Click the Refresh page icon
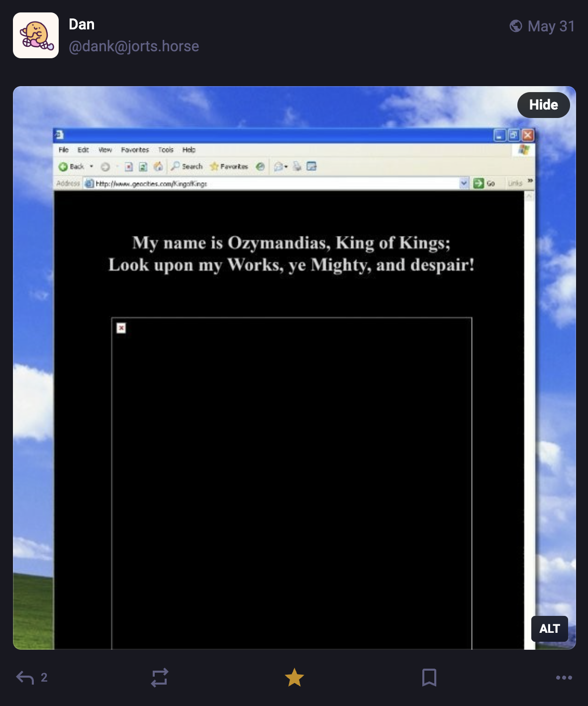This screenshot has width=588, height=706. (143, 167)
